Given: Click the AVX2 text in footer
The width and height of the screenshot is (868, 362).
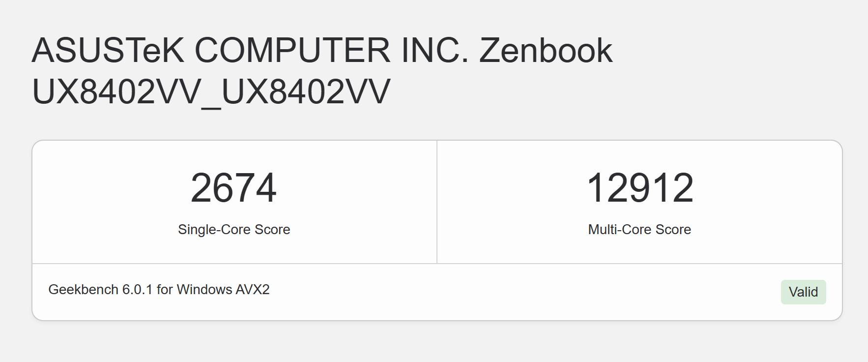Looking at the screenshot, I should point(253,289).
